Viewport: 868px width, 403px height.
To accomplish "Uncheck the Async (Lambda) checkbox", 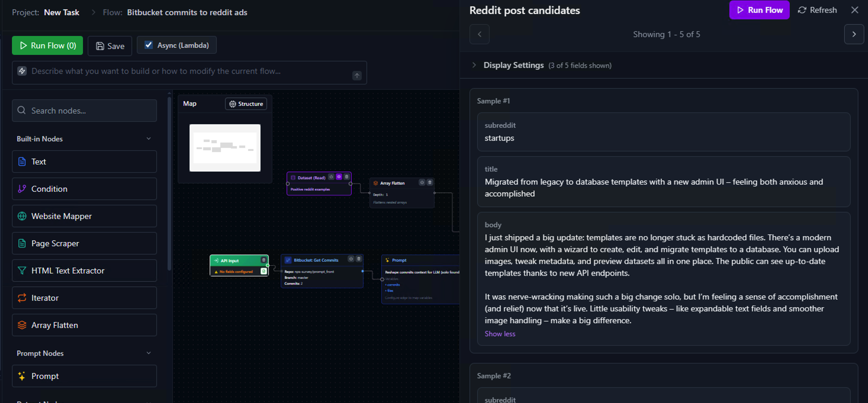I will point(149,44).
